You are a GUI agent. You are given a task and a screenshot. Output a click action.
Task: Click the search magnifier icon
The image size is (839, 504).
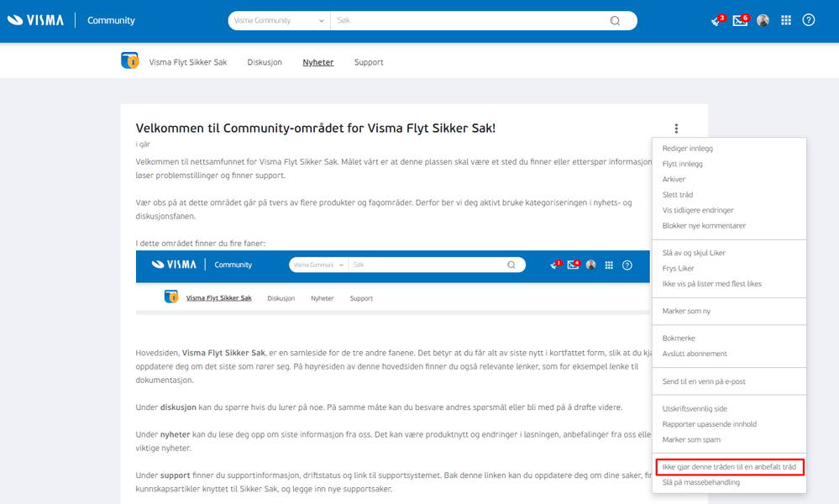pos(615,21)
